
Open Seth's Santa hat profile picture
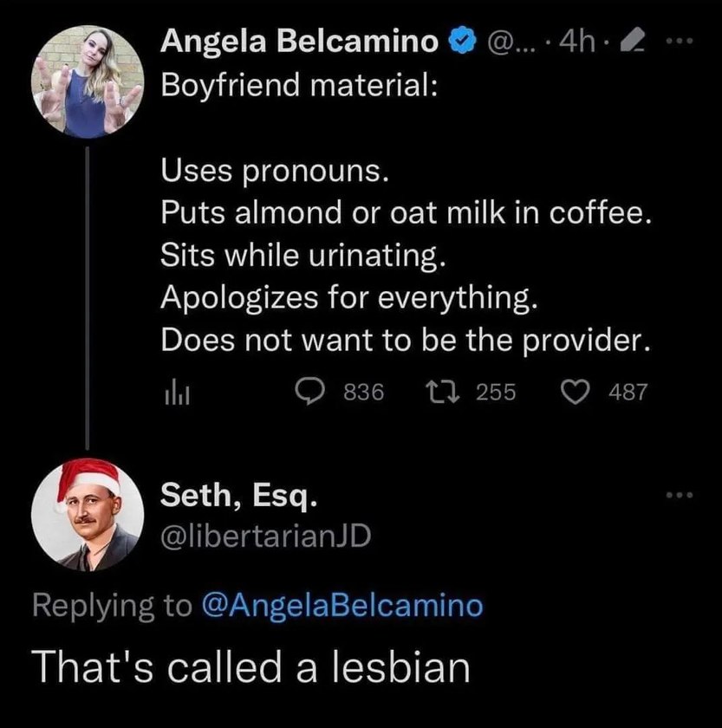point(88,515)
